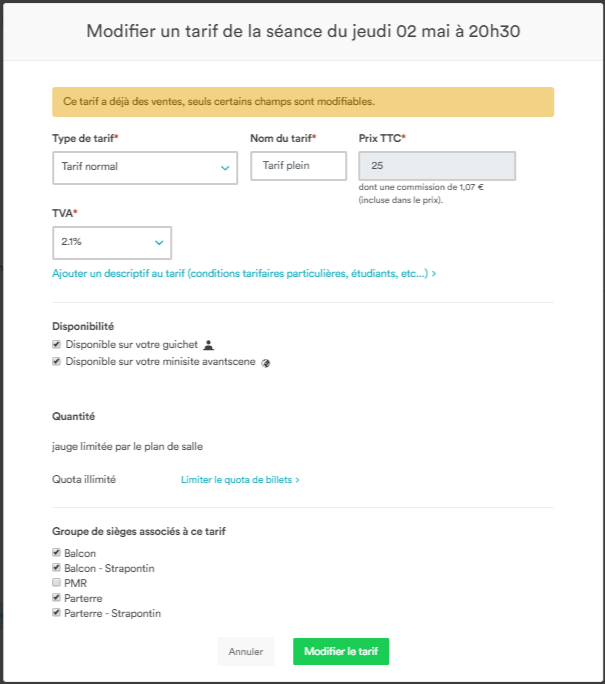Uncheck the Parterre seat group
The image size is (605, 684).
click(57, 598)
